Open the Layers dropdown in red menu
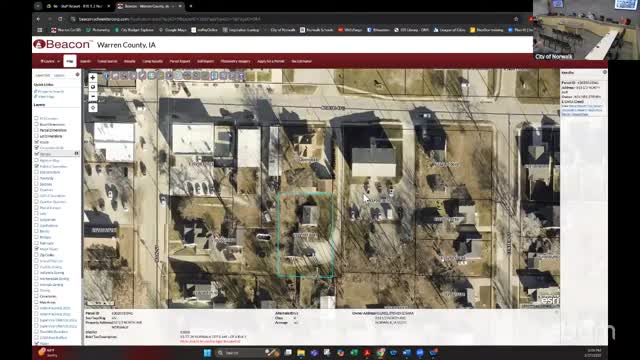Viewport: 640px width, 360px height. pyautogui.click(x=50, y=61)
